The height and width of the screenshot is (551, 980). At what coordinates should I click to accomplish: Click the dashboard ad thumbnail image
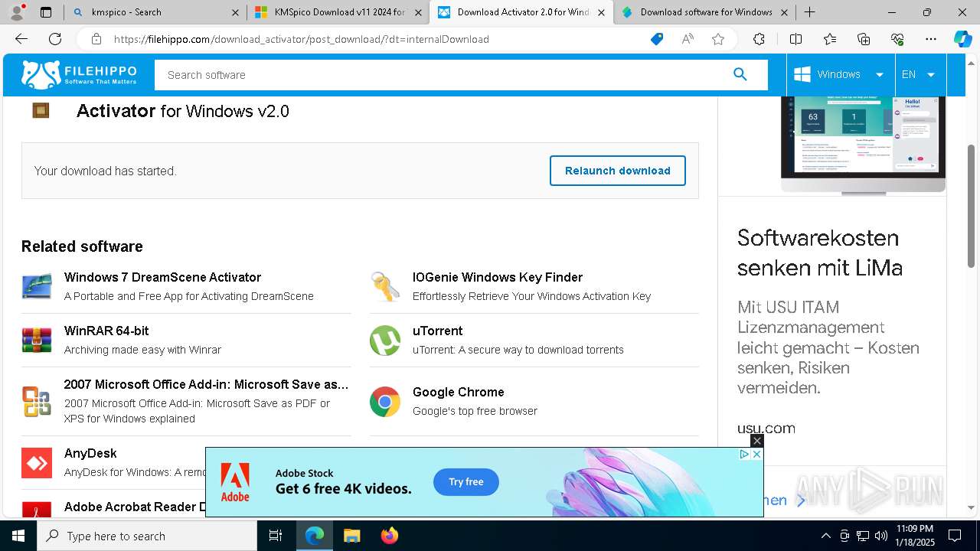pyautogui.click(x=864, y=144)
